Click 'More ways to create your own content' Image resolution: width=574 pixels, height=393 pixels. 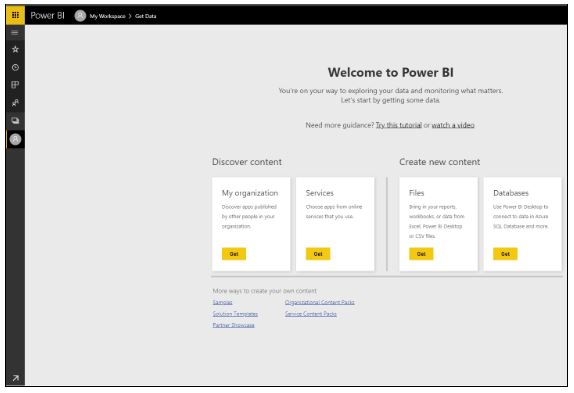(x=265, y=291)
